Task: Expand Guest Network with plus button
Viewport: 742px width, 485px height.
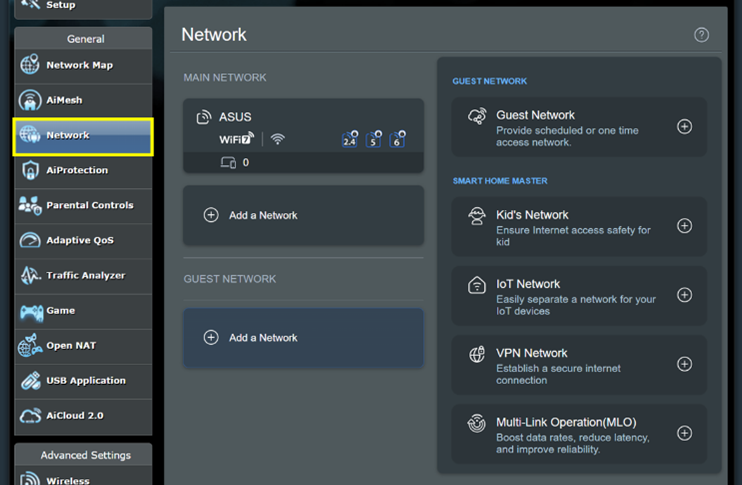Action: coord(684,127)
